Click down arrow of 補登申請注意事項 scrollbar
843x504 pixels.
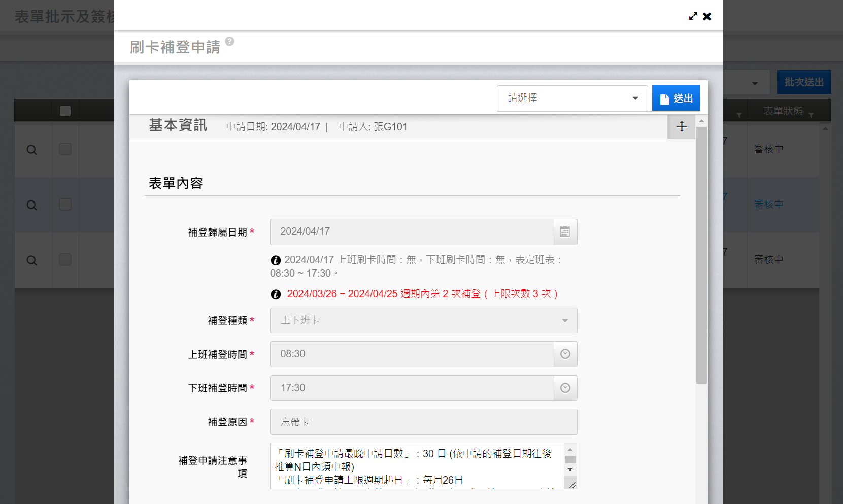coord(570,469)
